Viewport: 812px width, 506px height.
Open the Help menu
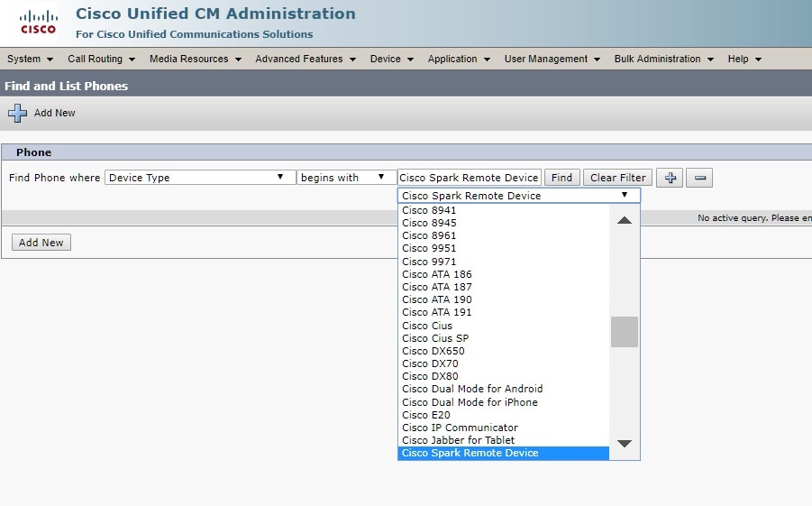pyautogui.click(x=744, y=60)
